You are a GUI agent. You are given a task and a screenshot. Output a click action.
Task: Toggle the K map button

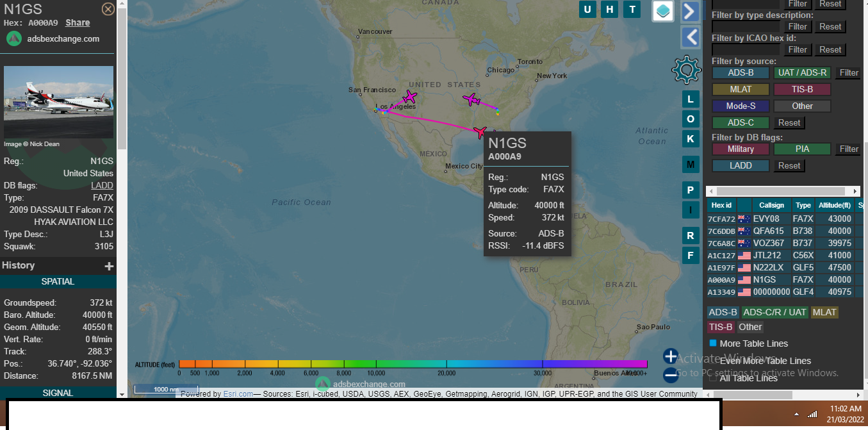690,138
